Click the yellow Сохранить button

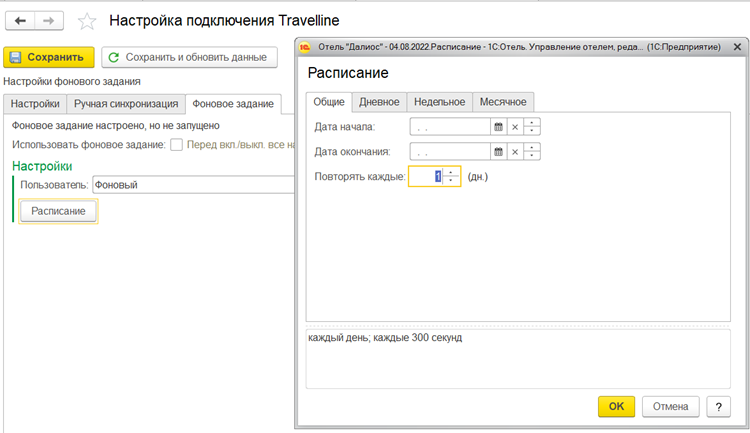click(49, 57)
